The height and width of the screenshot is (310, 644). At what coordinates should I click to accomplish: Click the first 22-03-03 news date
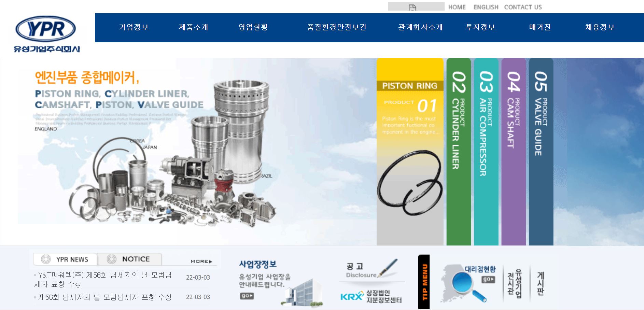198,278
